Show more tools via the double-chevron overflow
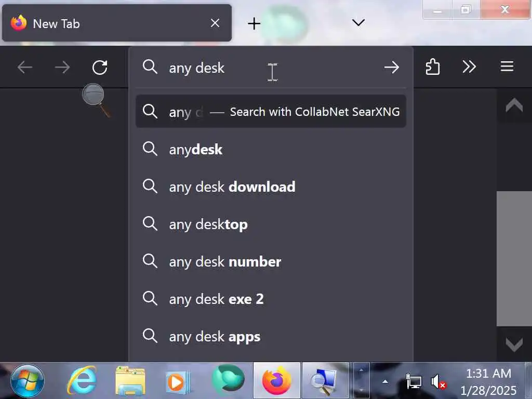 (469, 66)
